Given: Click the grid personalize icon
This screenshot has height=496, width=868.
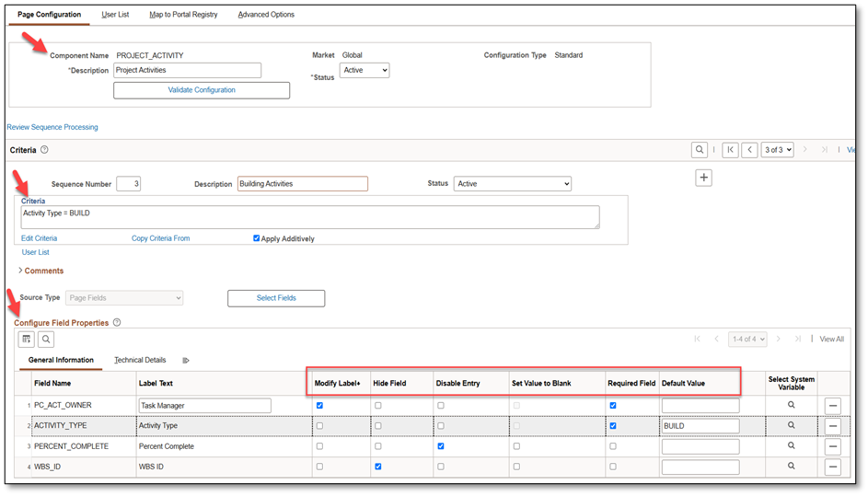Looking at the screenshot, I should [27, 340].
